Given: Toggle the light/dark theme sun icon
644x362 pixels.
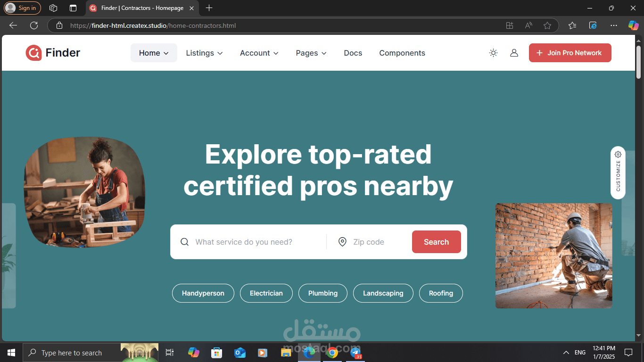Looking at the screenshot, I should [493, 53].
